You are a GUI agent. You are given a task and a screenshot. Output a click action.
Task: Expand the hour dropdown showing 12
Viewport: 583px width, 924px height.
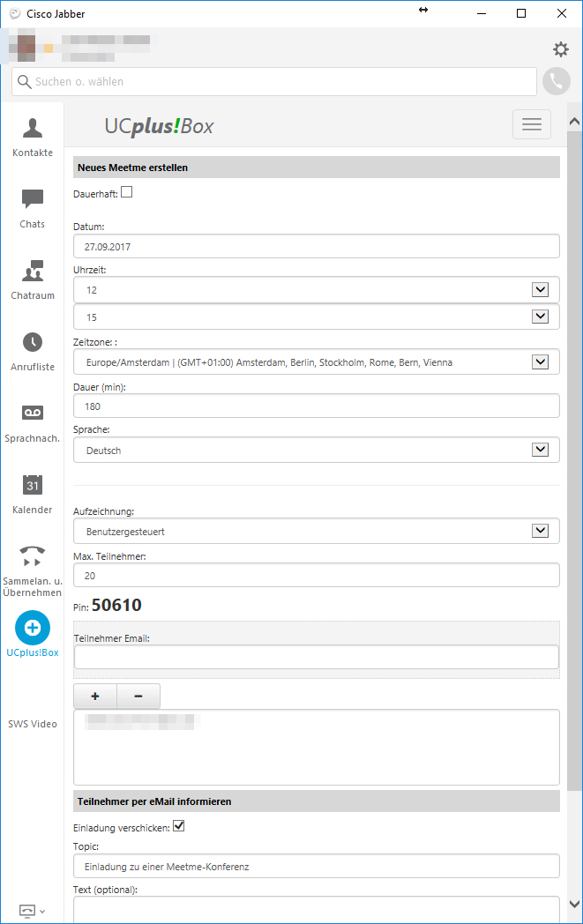click(x=317, y=290)
